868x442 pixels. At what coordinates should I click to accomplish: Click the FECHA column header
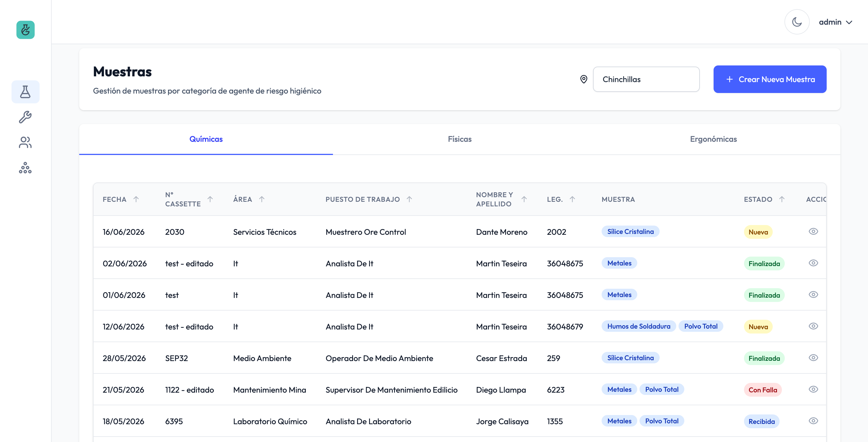click(x=115, y=199)
